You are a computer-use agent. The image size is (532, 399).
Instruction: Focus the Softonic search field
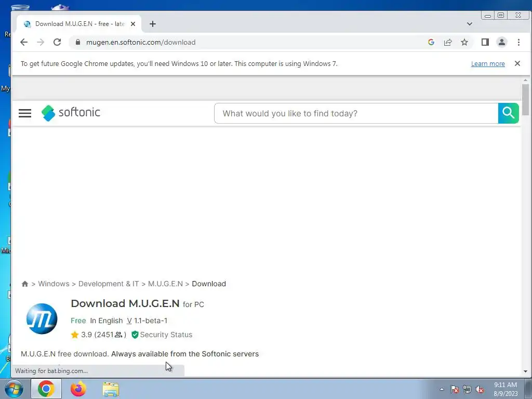point(356,113)
